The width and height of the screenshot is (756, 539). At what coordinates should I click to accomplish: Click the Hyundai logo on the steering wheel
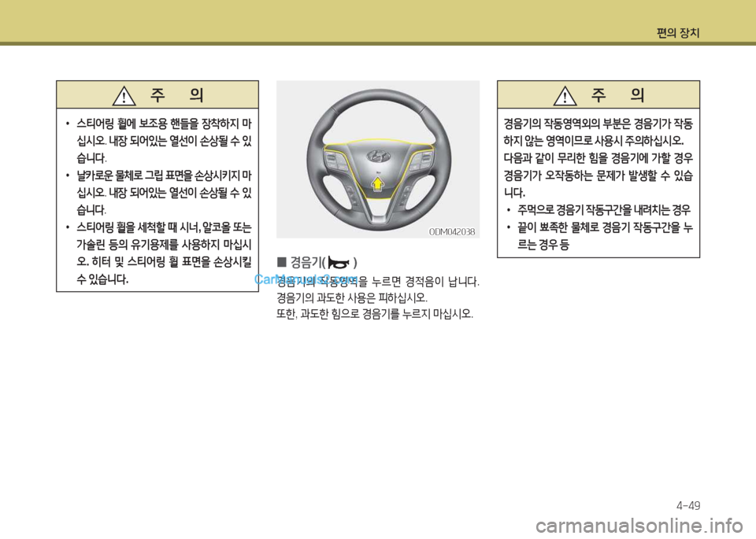coord(379,156)
